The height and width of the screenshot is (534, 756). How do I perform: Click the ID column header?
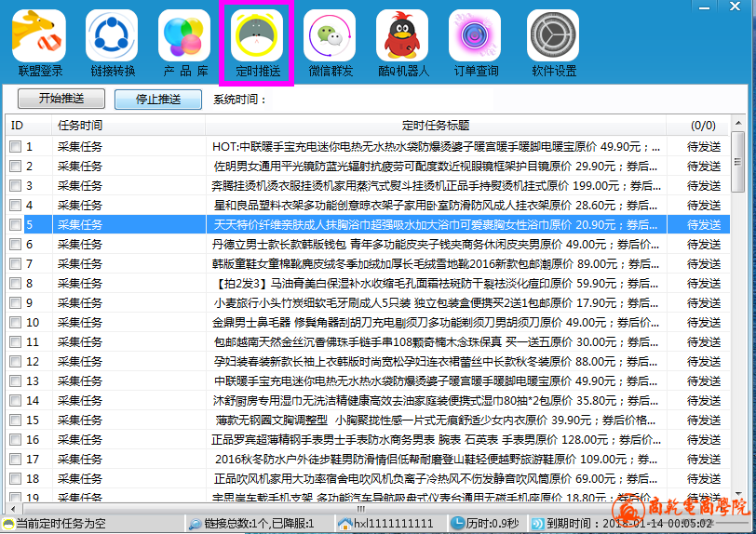(x=17, y=125)
